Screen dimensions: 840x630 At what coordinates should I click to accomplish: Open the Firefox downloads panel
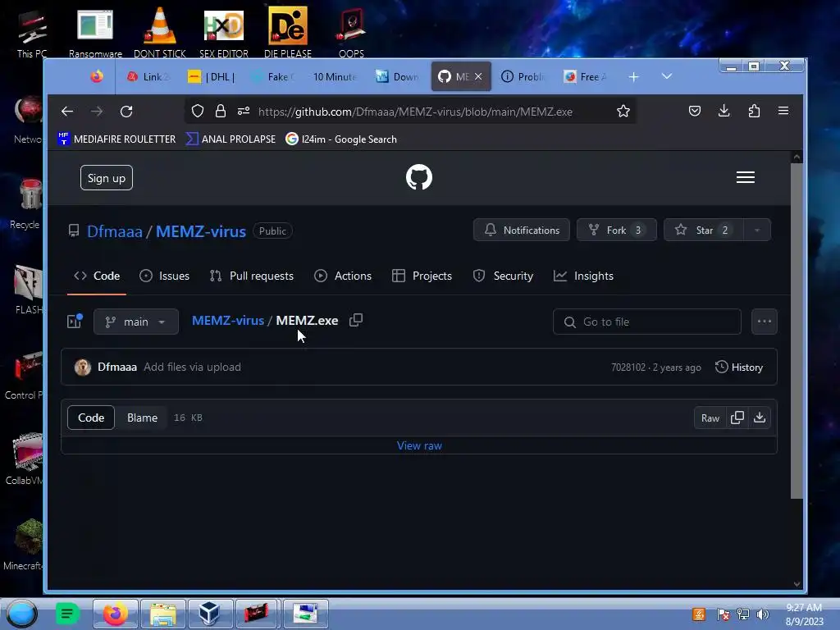click(724, 111)
